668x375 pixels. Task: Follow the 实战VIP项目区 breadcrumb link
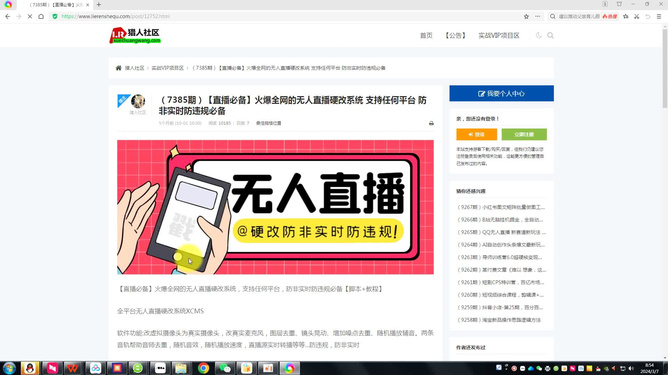(168, 68)
